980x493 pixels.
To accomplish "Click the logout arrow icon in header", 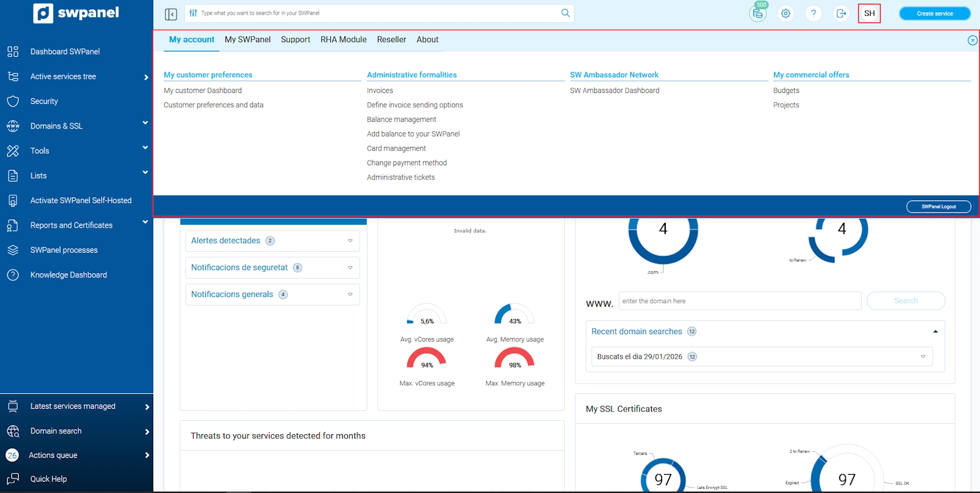I will pyautogui.click(x=842, y=13).
